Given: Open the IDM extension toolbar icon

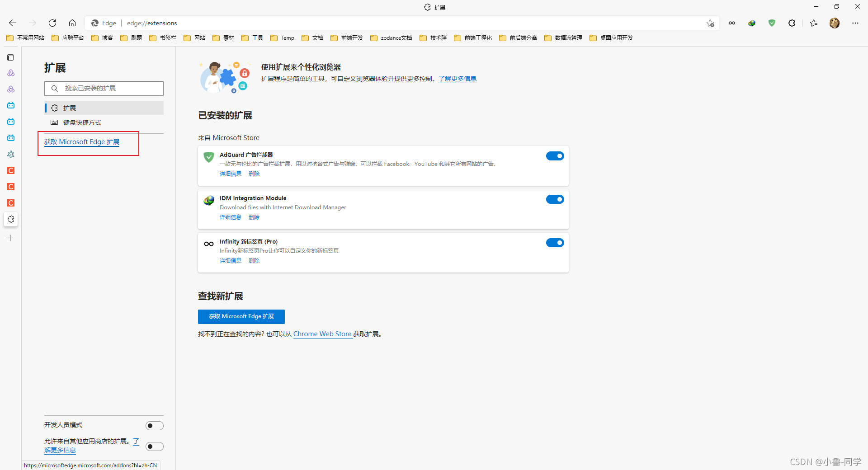Looking at the screenshot, I should point(752,23).
